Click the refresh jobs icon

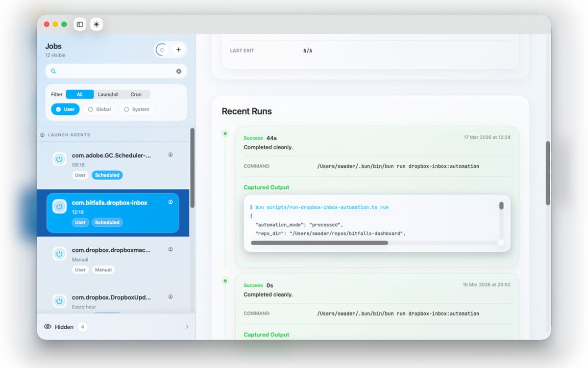pyautogui.click(x=162, y=50)
